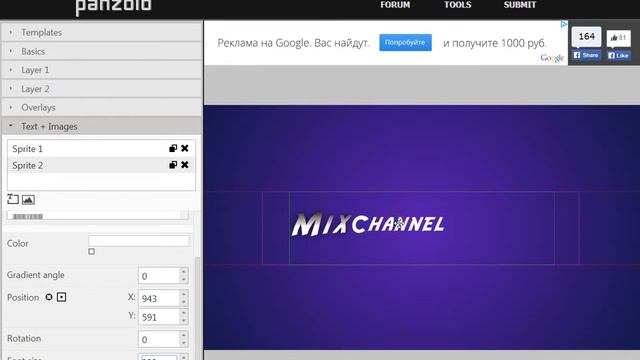Duplicate Sprite 2 with its copy icon
Screen dimensions: 640x360
[173, 165]
